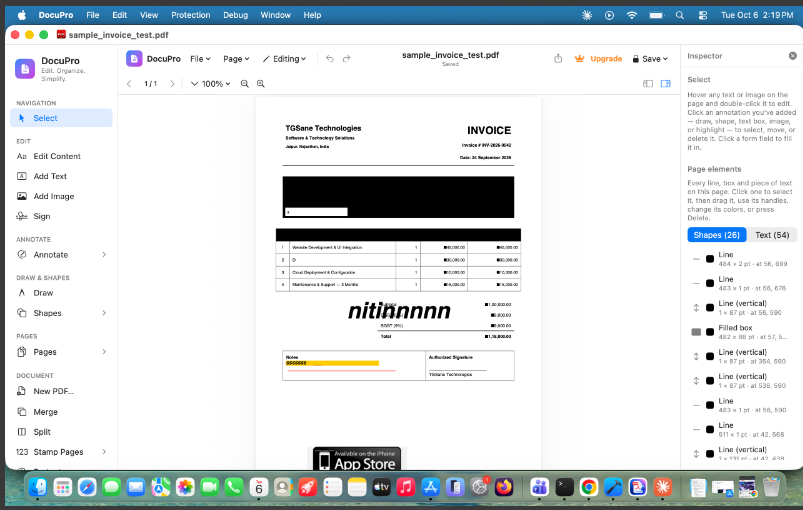This screenshot has width=803, height=510.
Task: Click the black swatch of Line 484 × 2 pt
Action: [710, 259]
